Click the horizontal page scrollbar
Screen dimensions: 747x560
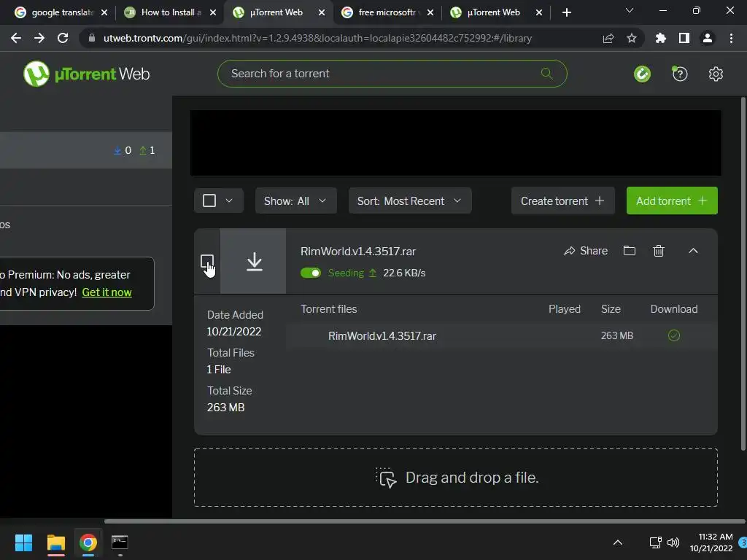(x=424, y=521)
